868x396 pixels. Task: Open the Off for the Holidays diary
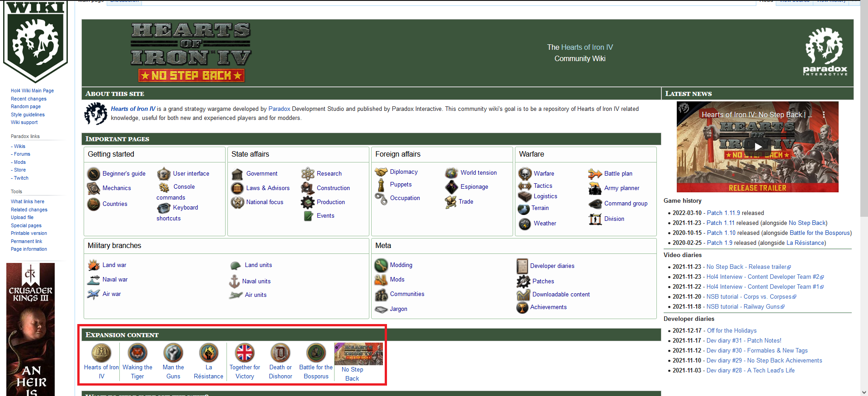[731, 331]
